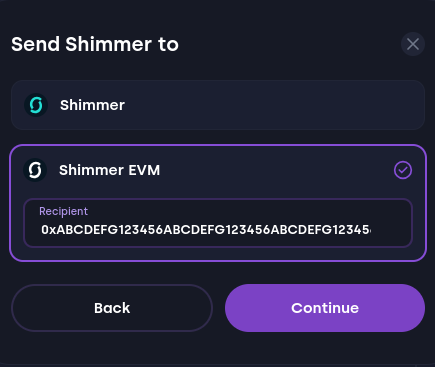435x367 pixels.
Task: Click the Shimmer EVM label text
Action: point(109,170)
